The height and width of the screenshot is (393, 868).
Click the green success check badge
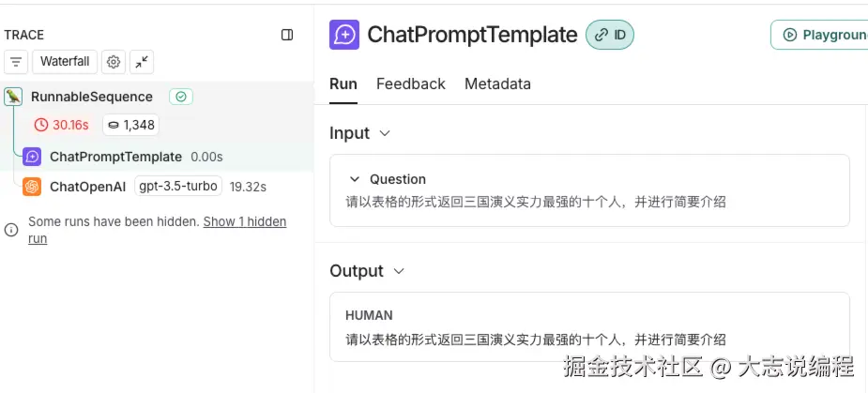tap(181, 97)
